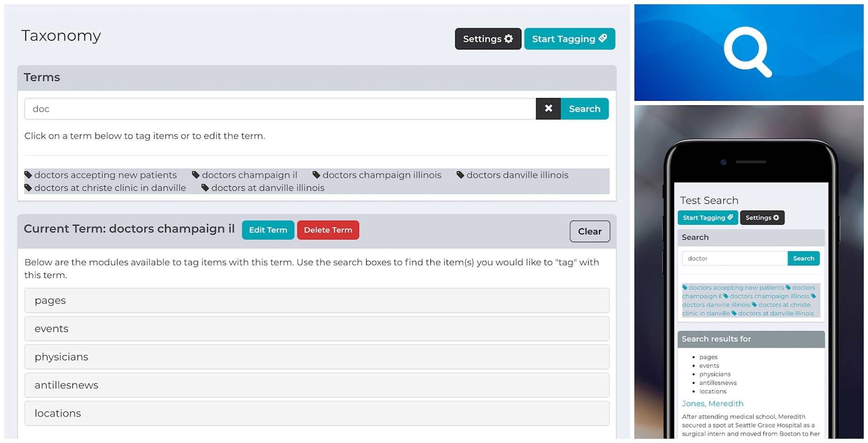This screenshot has height=443, width=868.
Task: Expand the pages module
Action: click(317, 301)
